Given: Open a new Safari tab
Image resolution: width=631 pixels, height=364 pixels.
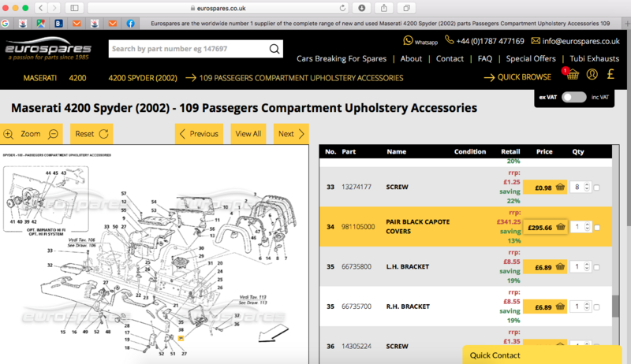Looking at the screenshot, I should point(626,24).
